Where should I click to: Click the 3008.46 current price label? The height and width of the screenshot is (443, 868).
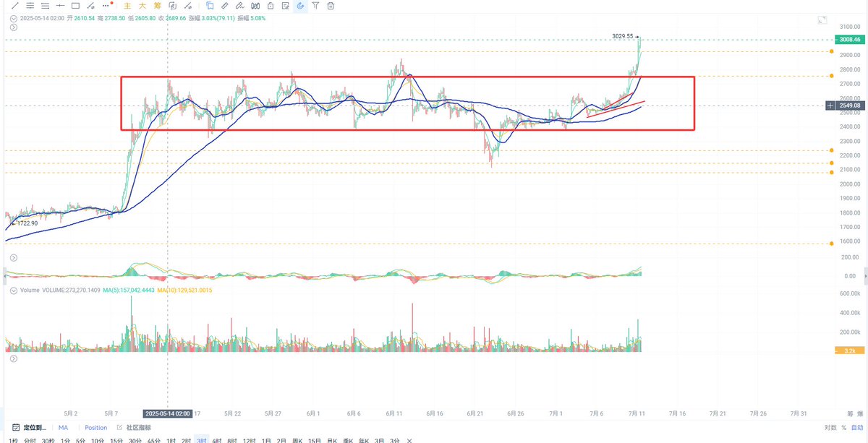[850, 40]
